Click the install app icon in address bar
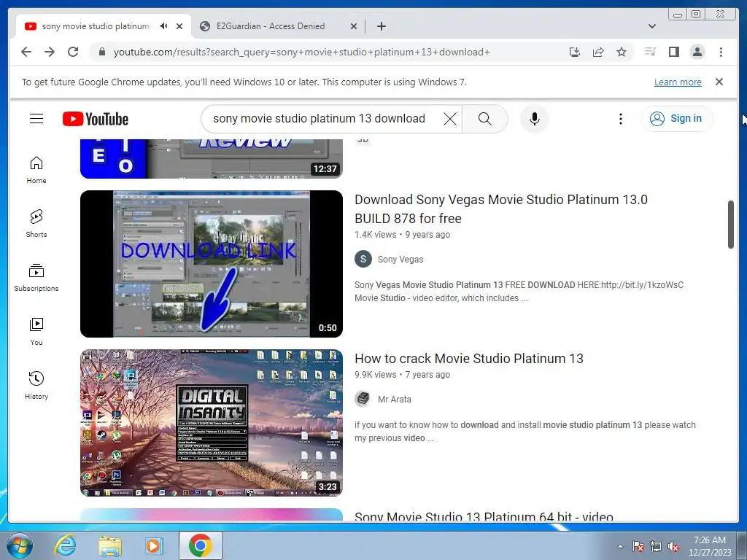Image resolution: width=747 pixels, height=560 pixels. (x=575, y=52)
